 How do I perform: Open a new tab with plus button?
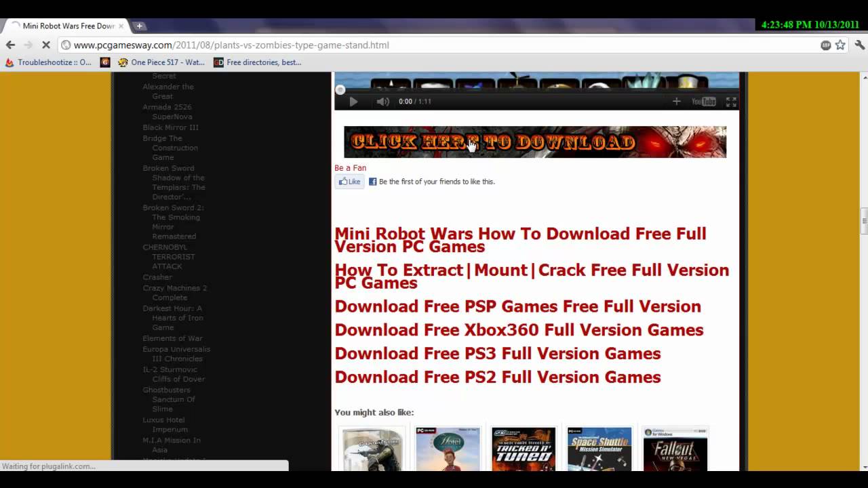click(x=139, y=26)
